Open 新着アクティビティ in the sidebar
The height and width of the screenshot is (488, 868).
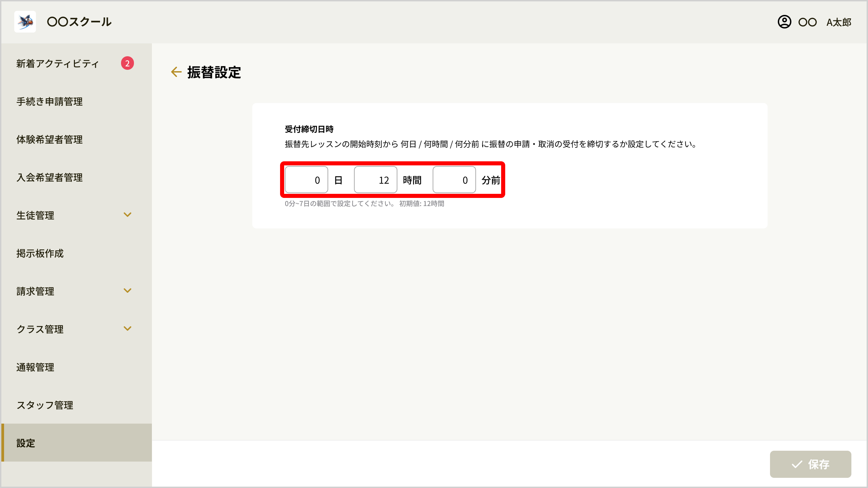(x=77, y=63)
